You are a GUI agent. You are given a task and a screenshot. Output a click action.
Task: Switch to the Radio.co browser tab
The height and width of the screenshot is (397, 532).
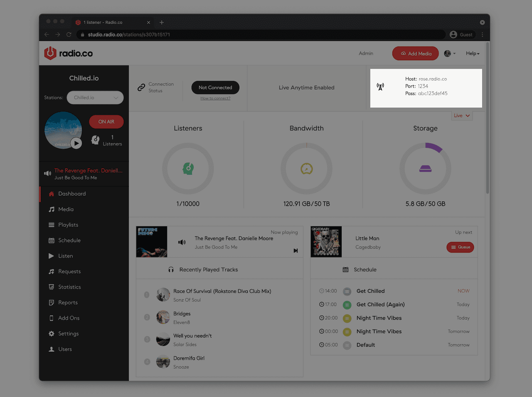[110, 22]
